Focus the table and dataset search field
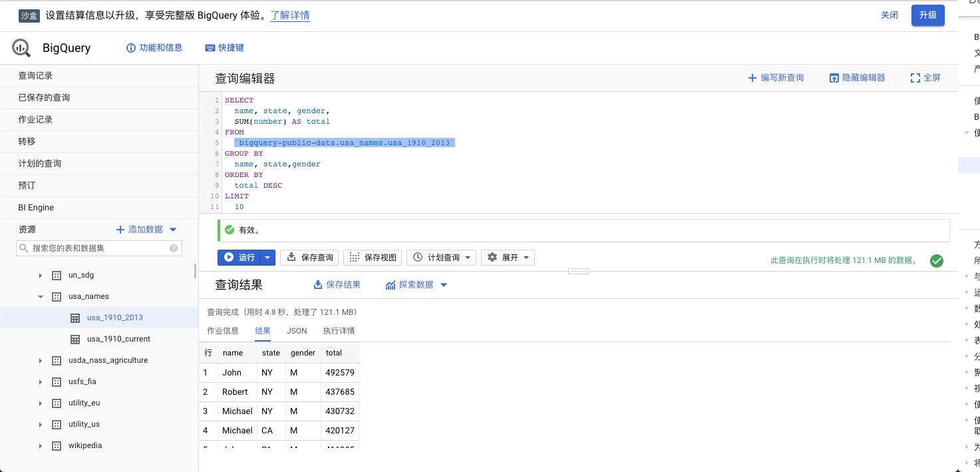980x472 pixels. coord(98,248)
